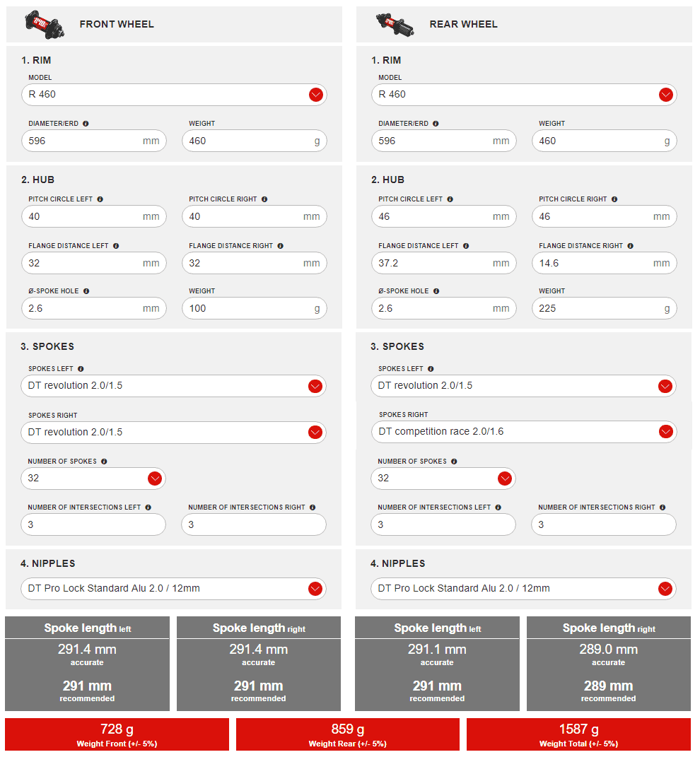Click the rear wheel hub image

tap(390, 23)
